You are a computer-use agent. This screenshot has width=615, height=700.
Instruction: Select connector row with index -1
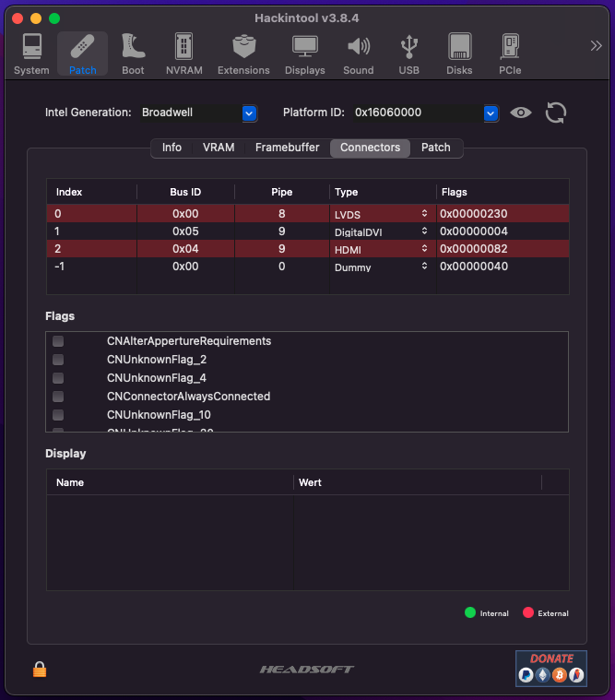(308, 266)
